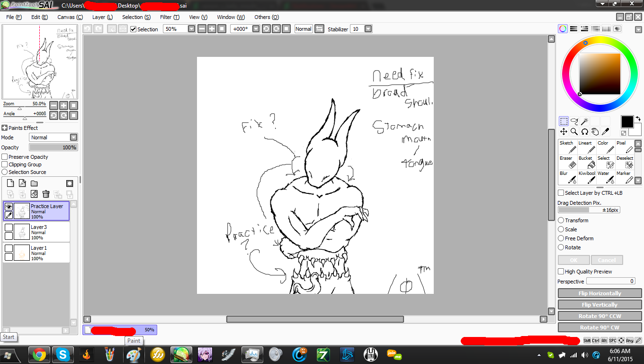644x364 pixels.
Task: Select the Eyedropper color picker tool
Action: [x=605, y=131]
